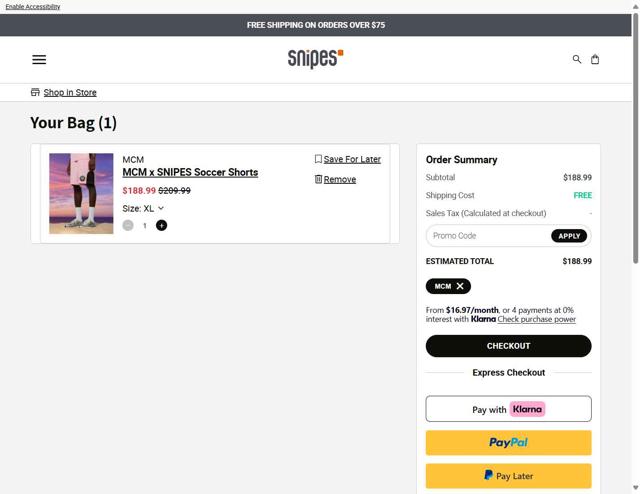Click the MCM brand label above product name

133,160
